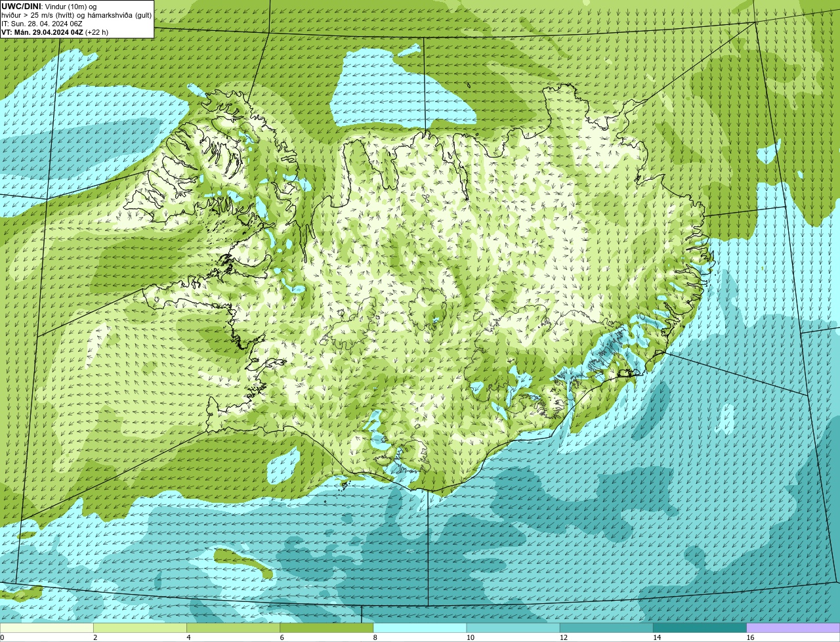The height and width of the screenshot is (642, 840).
Task: Click the legend scale label '4'
Action: point(188,637)
